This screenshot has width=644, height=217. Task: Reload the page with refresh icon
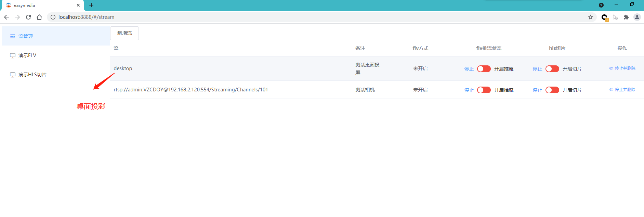point(28,17)
